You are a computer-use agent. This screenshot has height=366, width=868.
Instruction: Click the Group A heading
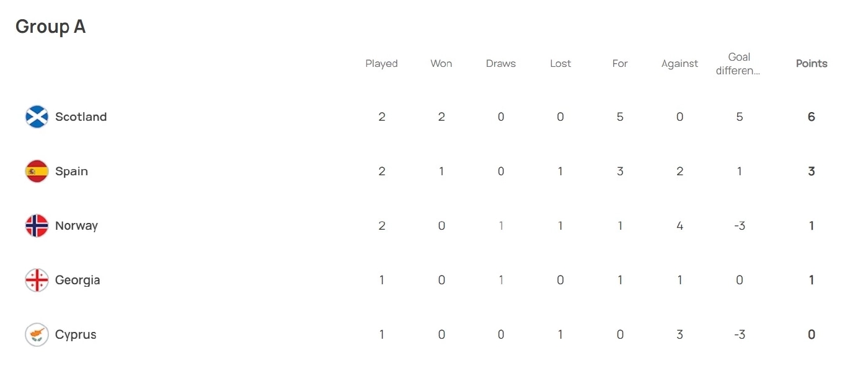tap(50, 27)
